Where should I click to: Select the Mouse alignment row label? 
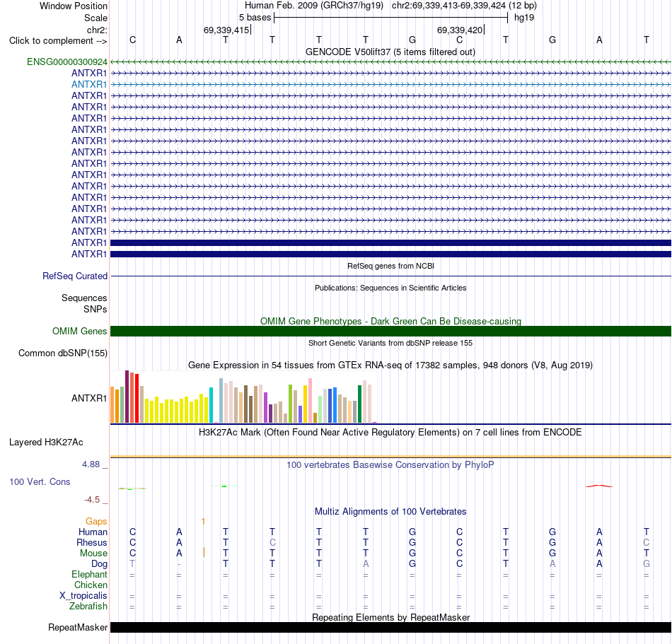[x=93, y=554]
